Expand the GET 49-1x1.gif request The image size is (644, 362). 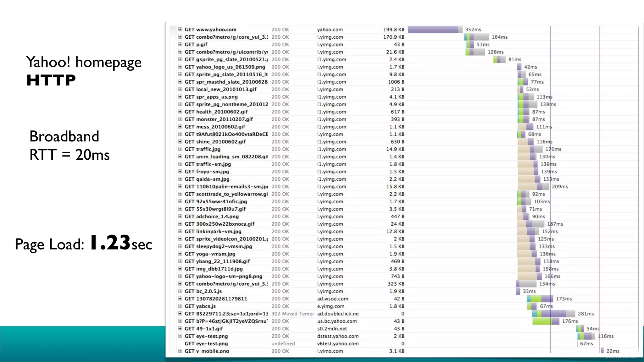(x=180, y=329)
